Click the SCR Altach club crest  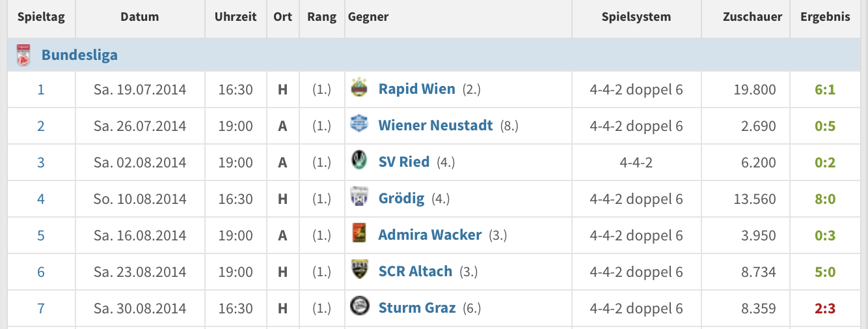pyautogui.click(x=359, y=271)
